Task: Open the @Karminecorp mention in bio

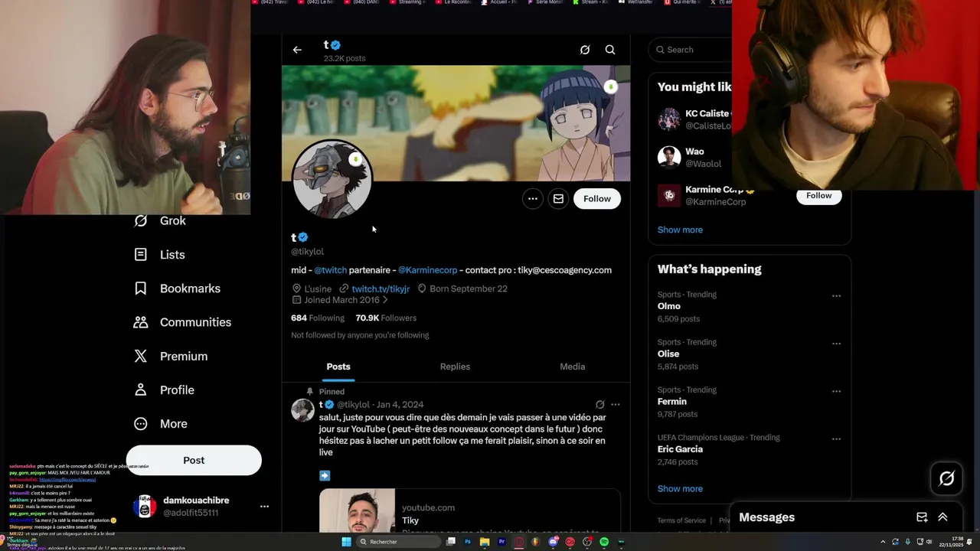Action: point(427,270)
